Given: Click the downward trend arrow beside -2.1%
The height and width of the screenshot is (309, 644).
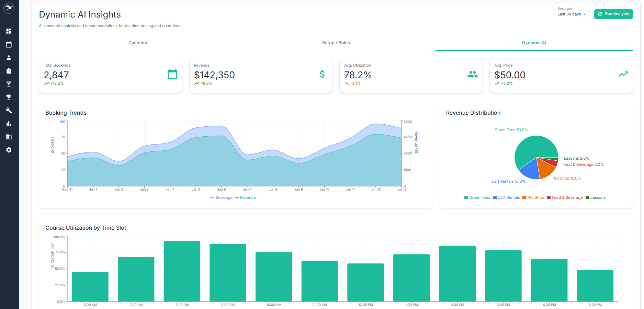Looking at the screenshot, I should 347,84.
